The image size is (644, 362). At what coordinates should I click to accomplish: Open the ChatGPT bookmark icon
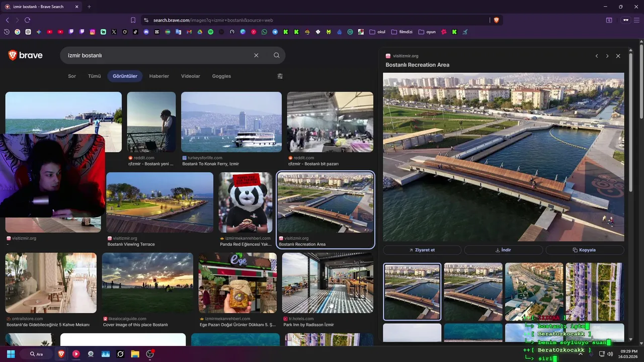(x=28, y=32)
